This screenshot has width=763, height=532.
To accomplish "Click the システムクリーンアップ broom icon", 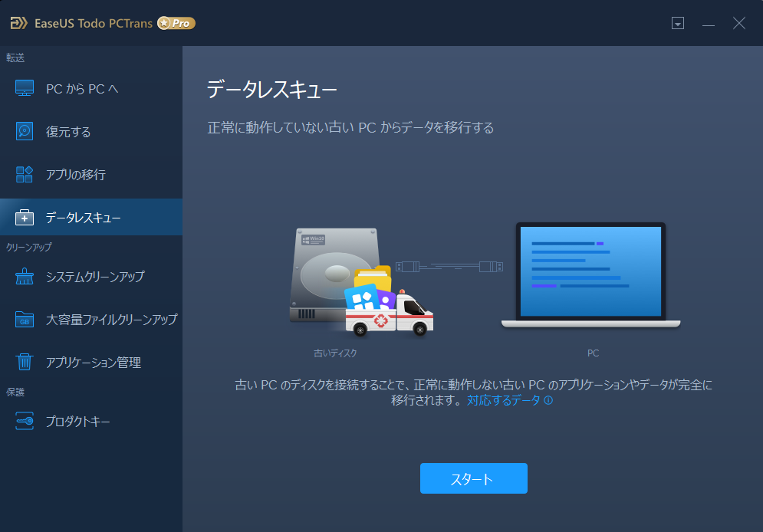I will (x=25, y=276).
